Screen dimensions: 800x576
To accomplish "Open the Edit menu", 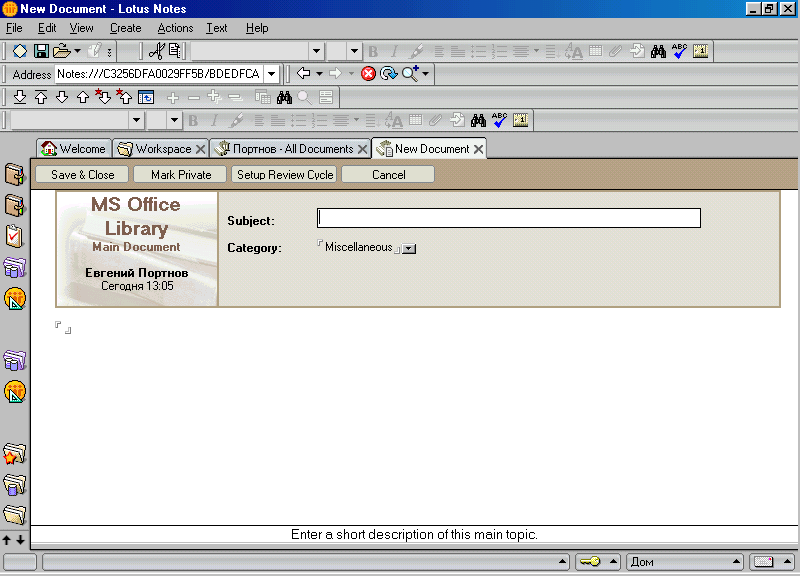I will tap(47, 28).
